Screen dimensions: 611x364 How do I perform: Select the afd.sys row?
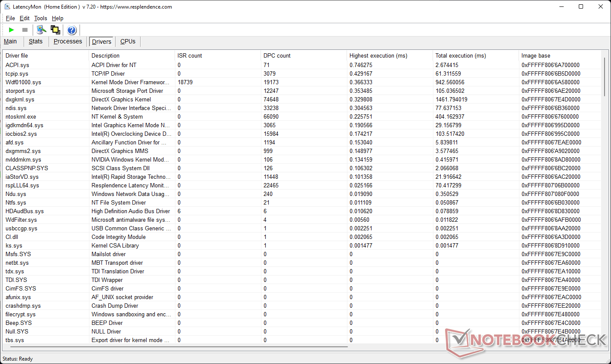tap(302, 142)
